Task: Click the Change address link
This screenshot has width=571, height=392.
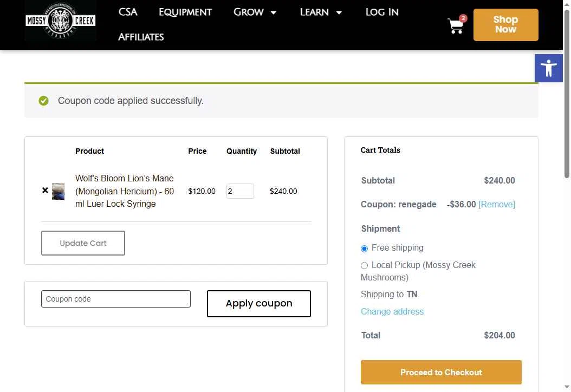Action: [392, 311]
